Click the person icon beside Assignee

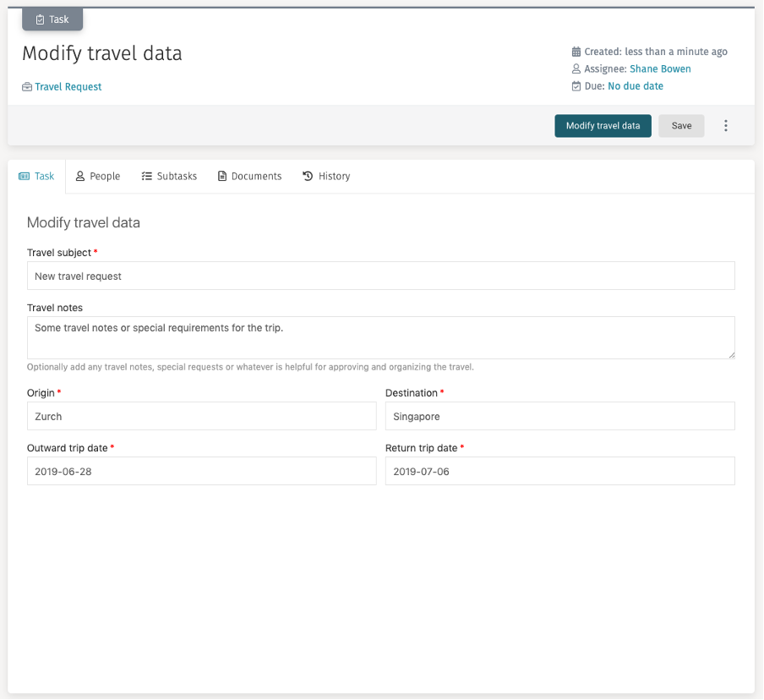coord(576,68)
